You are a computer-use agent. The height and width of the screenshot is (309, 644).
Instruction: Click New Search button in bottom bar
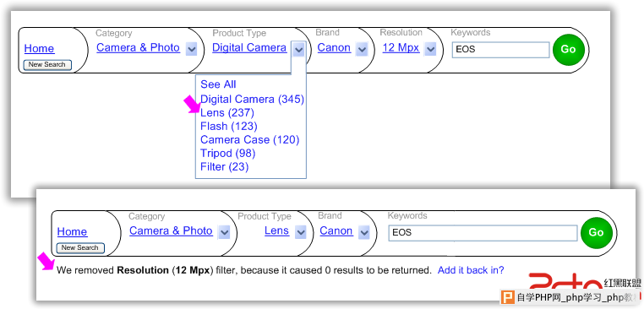[80, 248]
